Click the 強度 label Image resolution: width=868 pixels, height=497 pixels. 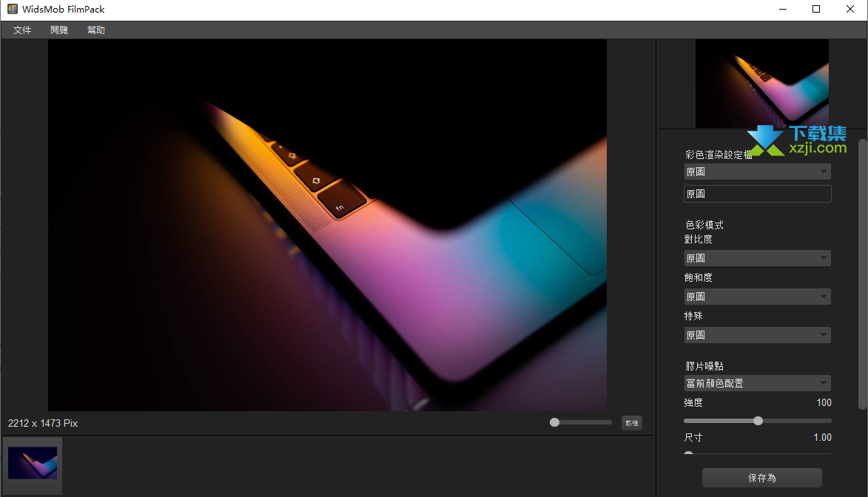point(693,402)
